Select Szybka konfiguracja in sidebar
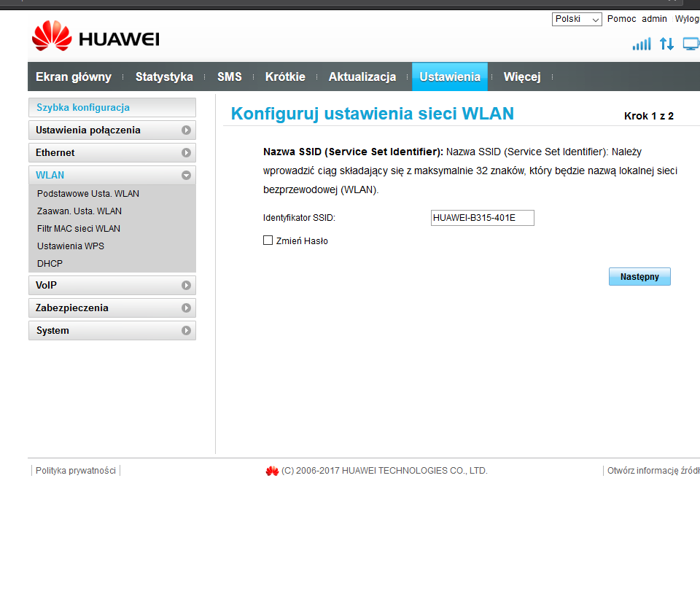The image size is (700, 591). [x=112, y=108]
